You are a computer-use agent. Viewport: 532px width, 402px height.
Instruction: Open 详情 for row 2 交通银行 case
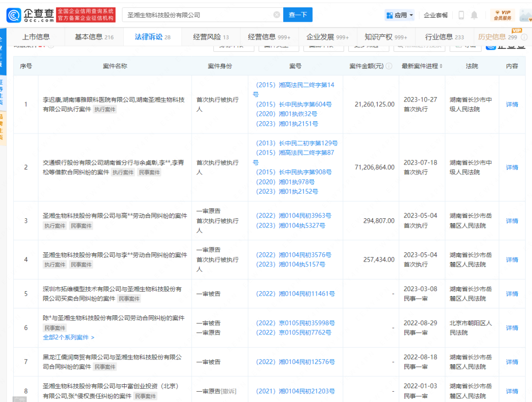[x=512, y=167]
